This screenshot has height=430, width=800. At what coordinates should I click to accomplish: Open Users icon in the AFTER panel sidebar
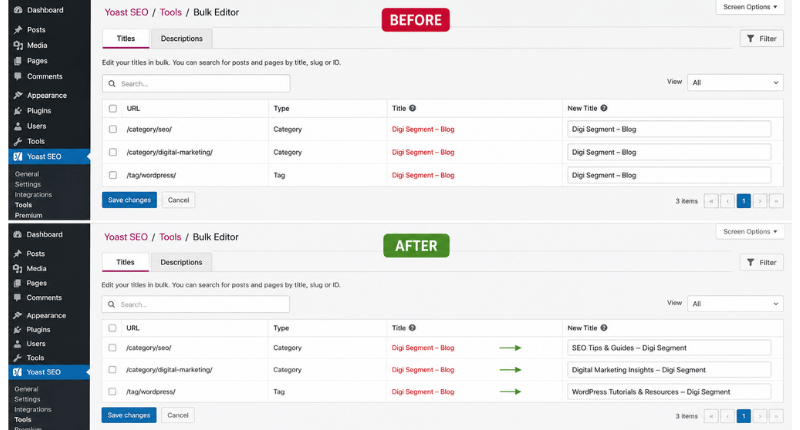[x=18, y=343]
